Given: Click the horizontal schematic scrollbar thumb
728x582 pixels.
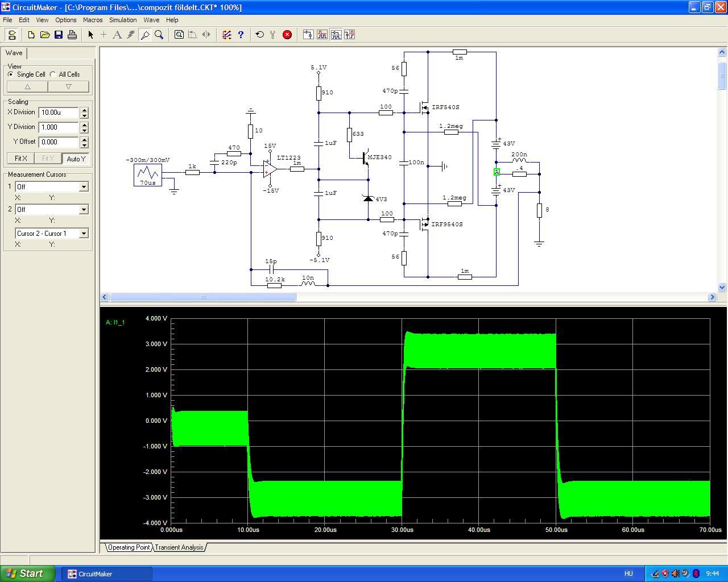Looking at the screenshot, I should pos(202,297).
